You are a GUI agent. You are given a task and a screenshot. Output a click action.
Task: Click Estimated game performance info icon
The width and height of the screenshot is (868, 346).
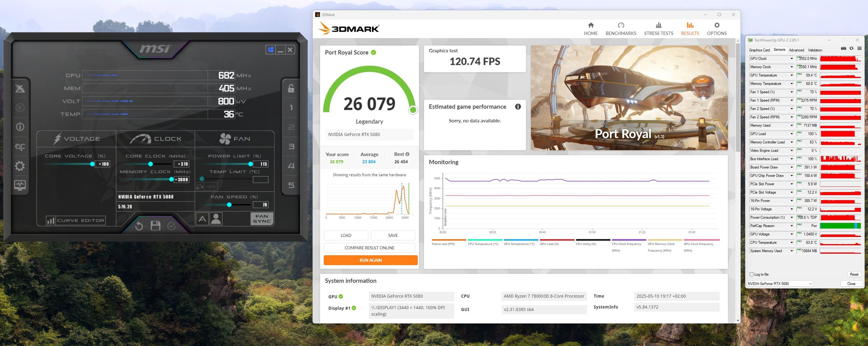point(518,107)
